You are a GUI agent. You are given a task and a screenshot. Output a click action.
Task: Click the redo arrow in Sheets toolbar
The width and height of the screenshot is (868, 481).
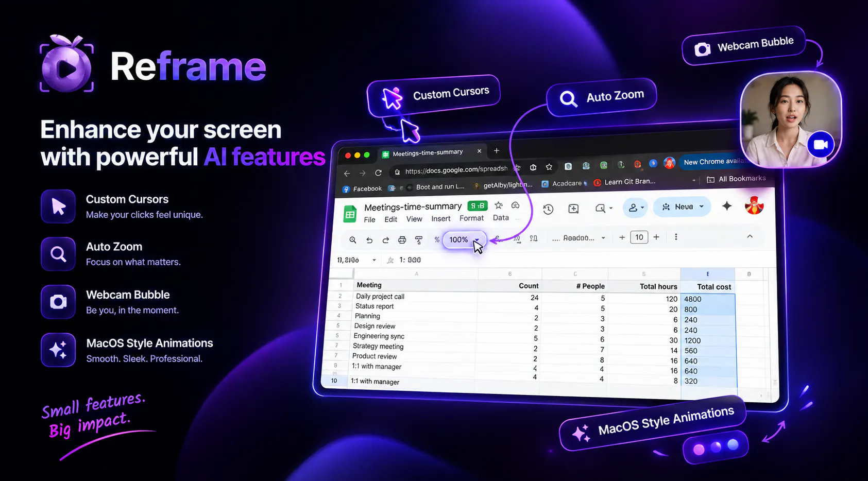pyautogui.click(x=385, y=240)
